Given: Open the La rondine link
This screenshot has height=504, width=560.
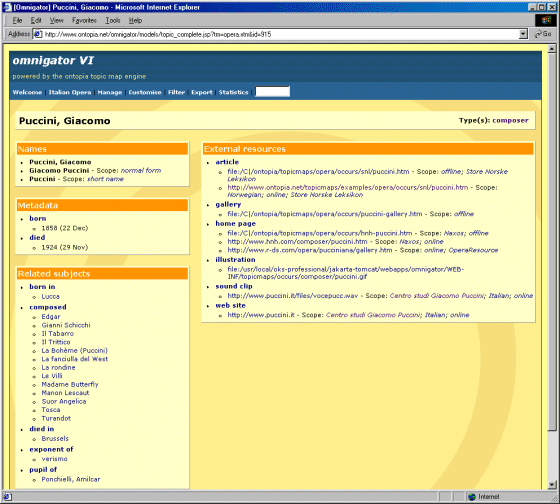Looking at the screenshot, I should pos(58,368).
